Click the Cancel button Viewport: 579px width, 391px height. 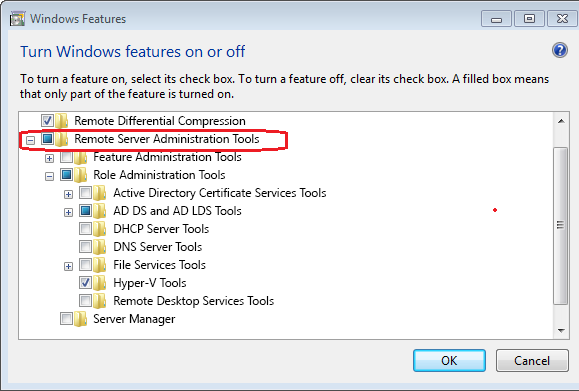click(x=532, y=360)
